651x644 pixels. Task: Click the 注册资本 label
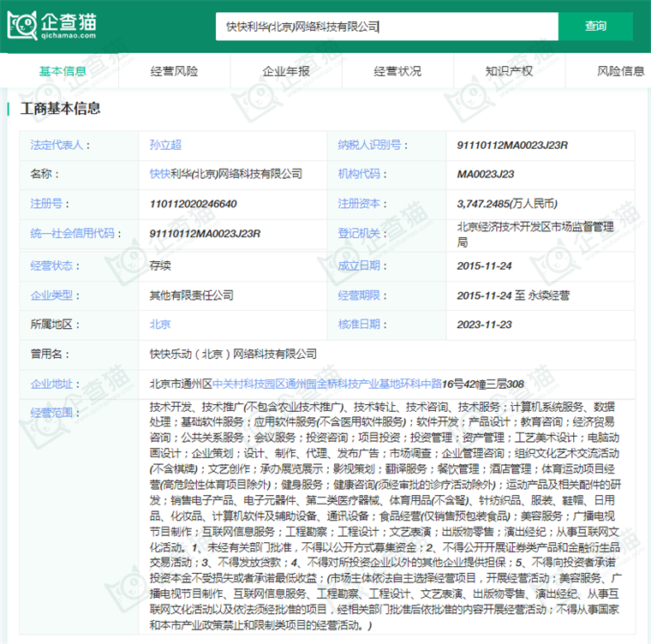(359, 204)
